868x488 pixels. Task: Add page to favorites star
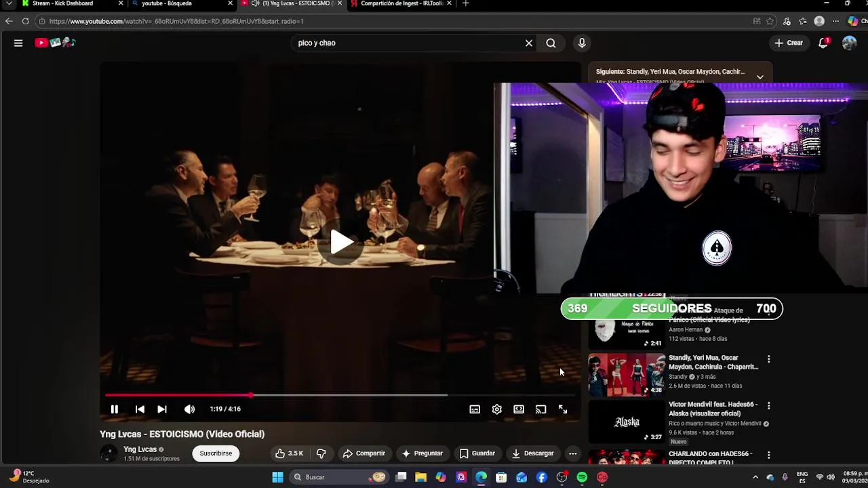pos(770,21)
